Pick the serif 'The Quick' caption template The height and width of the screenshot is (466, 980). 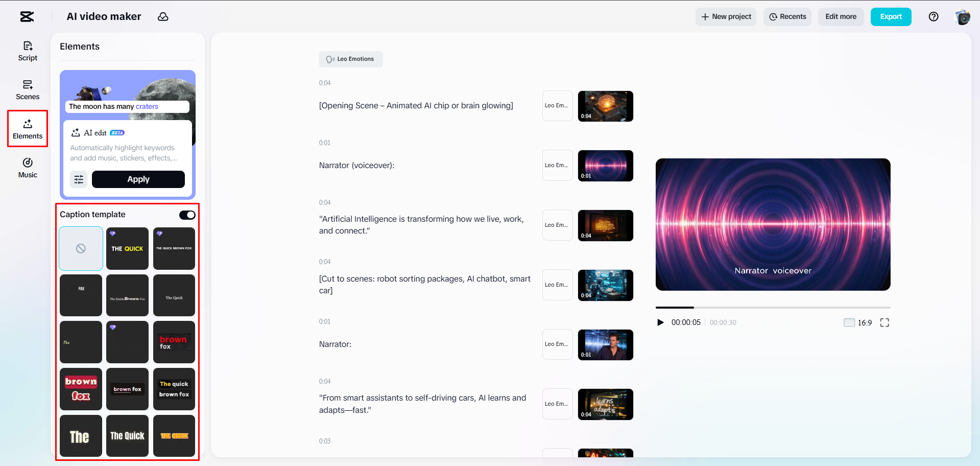(x=174, y=295)
